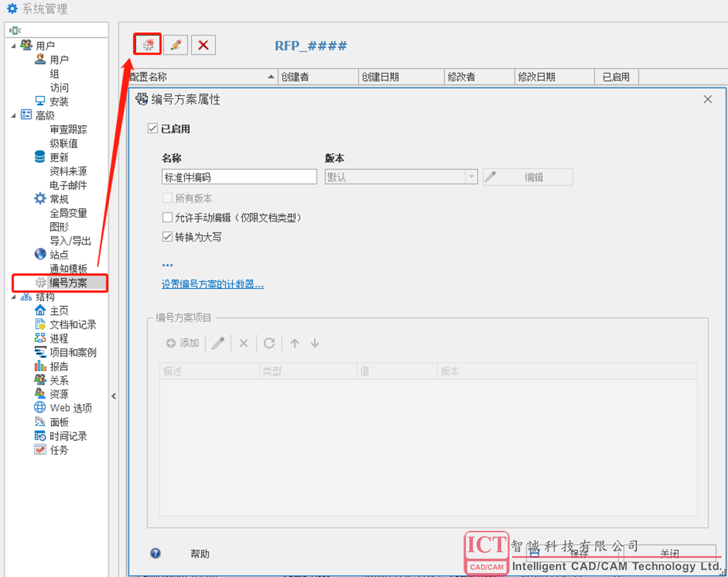Enable 允许手动编辑 checkbox
This screenshot has height=577, width=728.
[x=167, y=218]
